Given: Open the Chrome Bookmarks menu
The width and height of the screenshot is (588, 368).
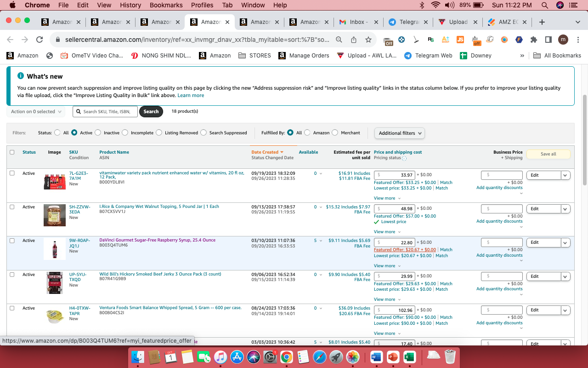Looking at the screenshot, I should click(x=166, y=5).
